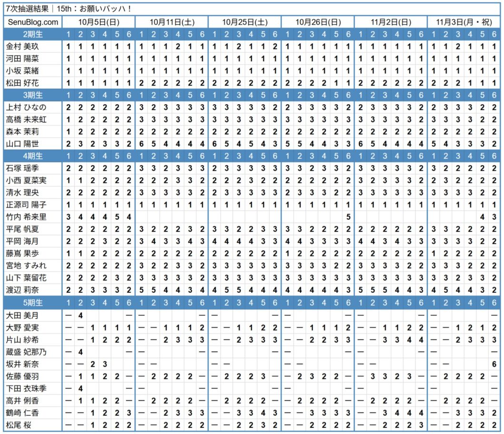
Task: Click the 11月3日(月・祝) date header
Action: pos(464,22)
